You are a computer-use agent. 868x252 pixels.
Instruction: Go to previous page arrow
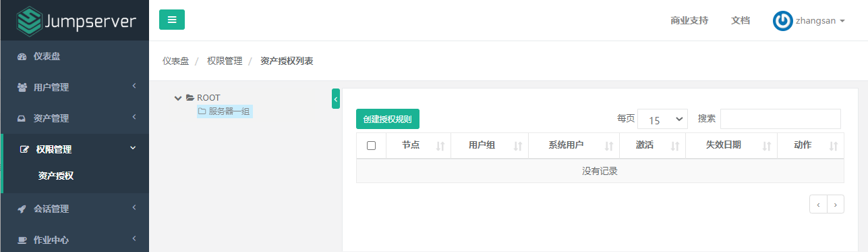(x=818, y=204)
